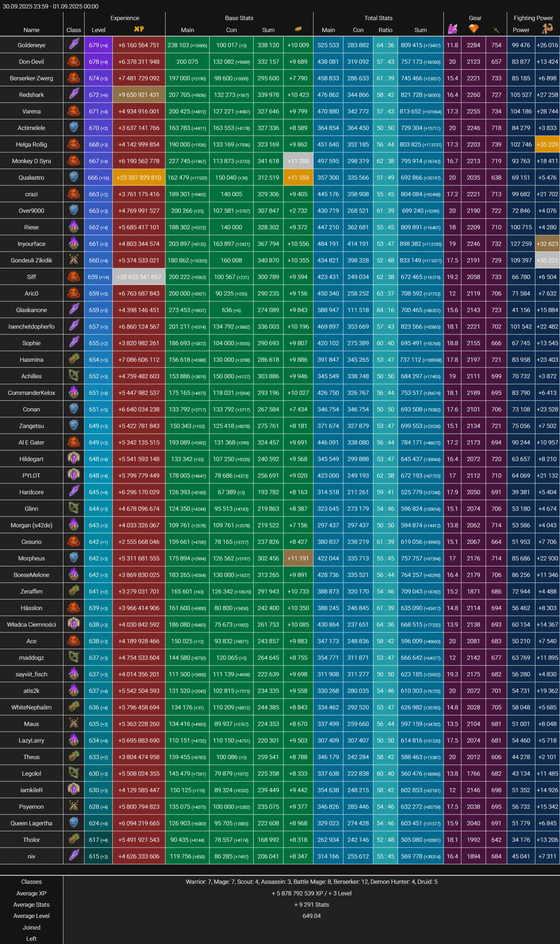Click Qualastro's orange highlighted XP cell

tap(139, 177)
